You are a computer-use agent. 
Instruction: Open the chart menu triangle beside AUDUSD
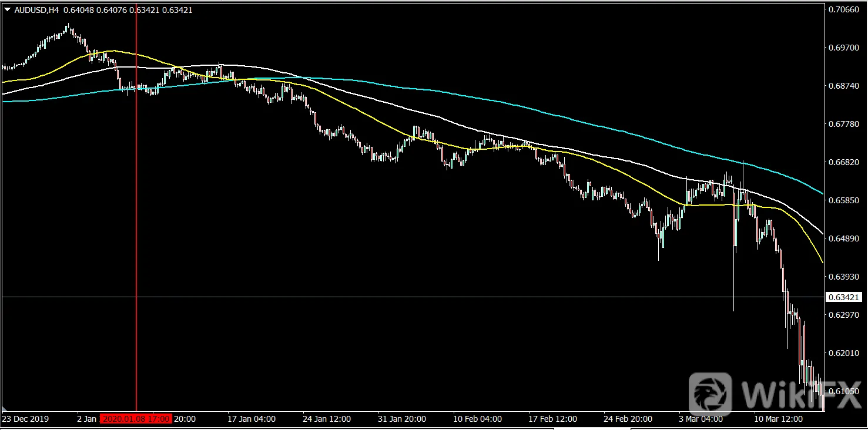tap(8, 9)
